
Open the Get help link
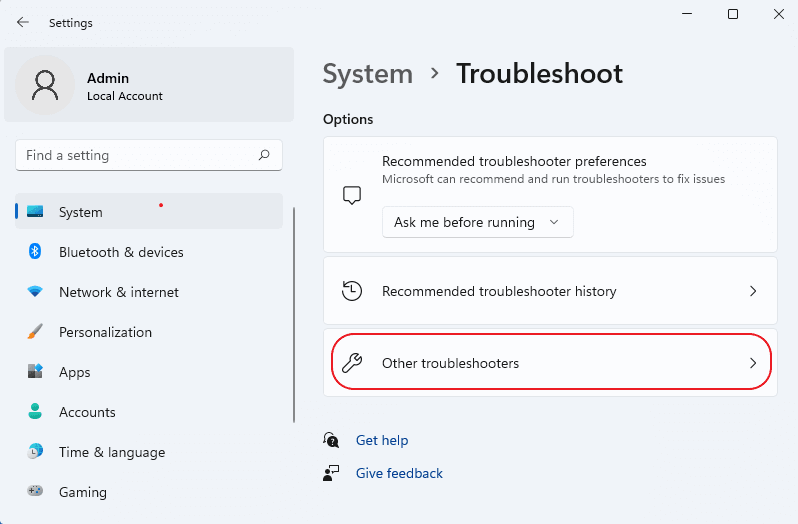pos(382,440)
